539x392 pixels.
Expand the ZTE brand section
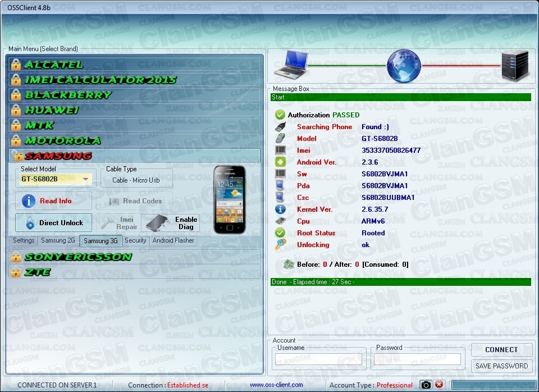134,272
